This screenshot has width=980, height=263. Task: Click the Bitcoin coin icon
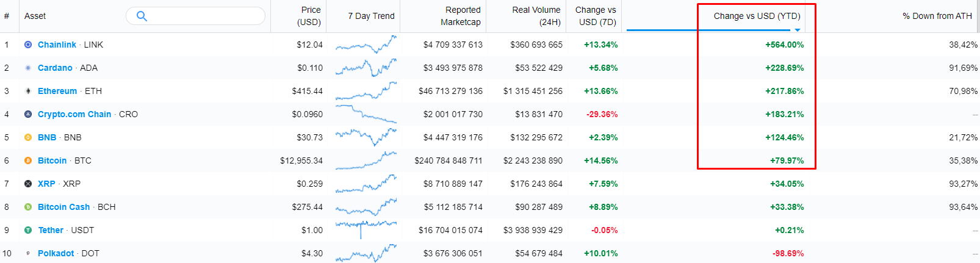(x=28, y=160)
